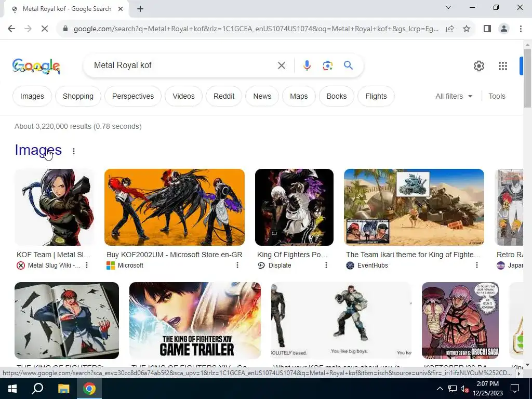The image size is (532, 399).
Task: Open the KOF2002UM orange background thumbnail
Action: (175, 207)
